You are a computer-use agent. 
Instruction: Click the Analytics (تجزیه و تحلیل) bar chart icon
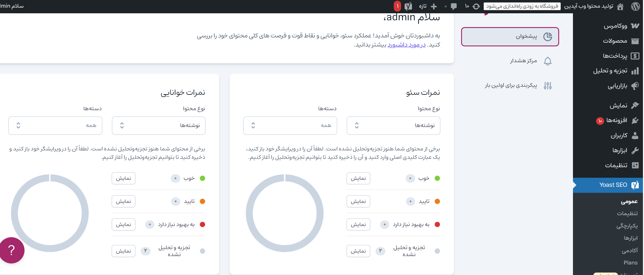pyautogui.click(x=635, y=71)
